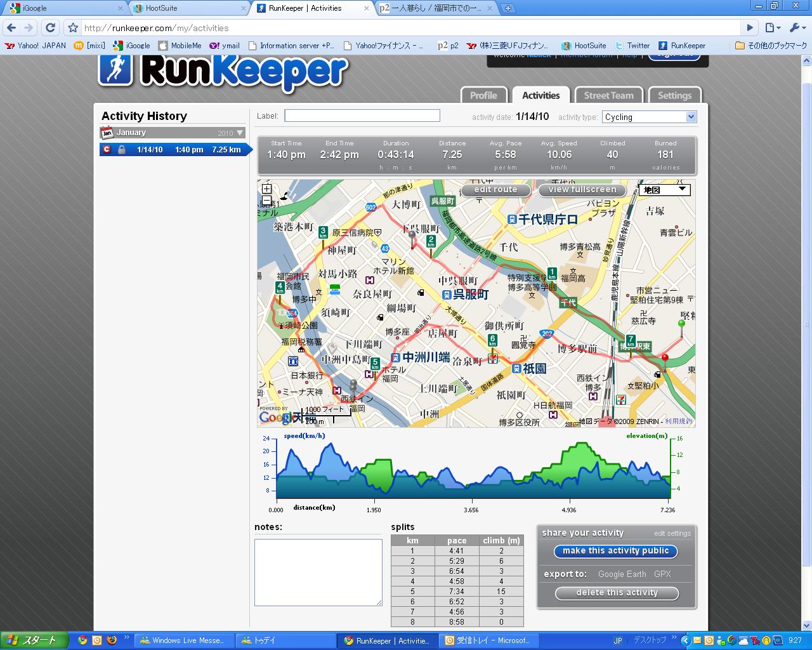
Task: Click the Burned 181 calories stat
Action: pos(665,156)
